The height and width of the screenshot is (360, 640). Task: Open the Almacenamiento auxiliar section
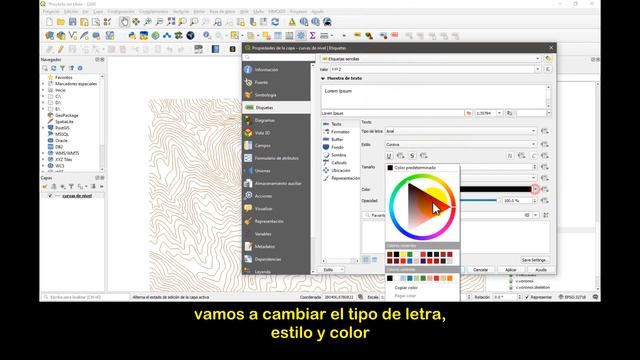click(276, 184)
